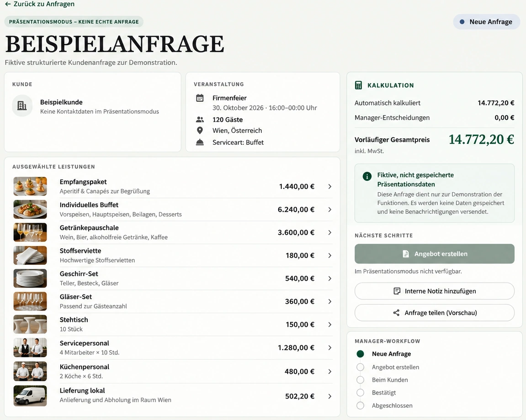Click the Gläser-Set glasses thumbnail
This screenshot has width=526, height=420.
pos(30,301)
